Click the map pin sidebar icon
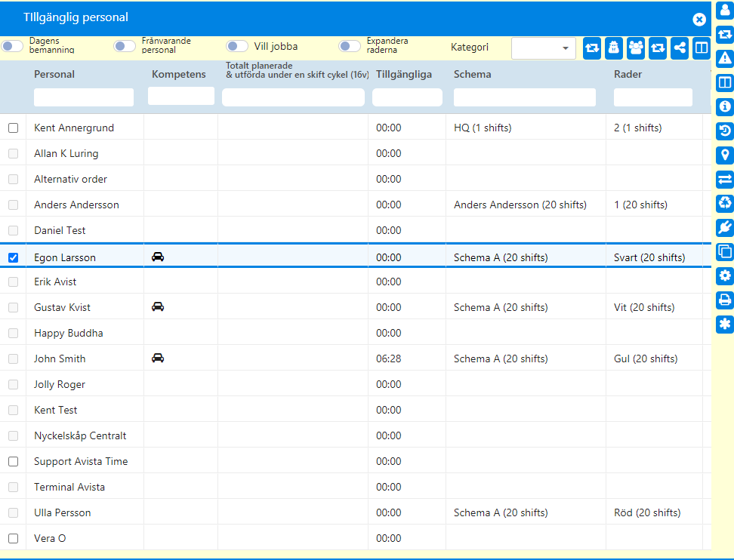The width and height of the screenshot is (734, 560). coord(725,155)
